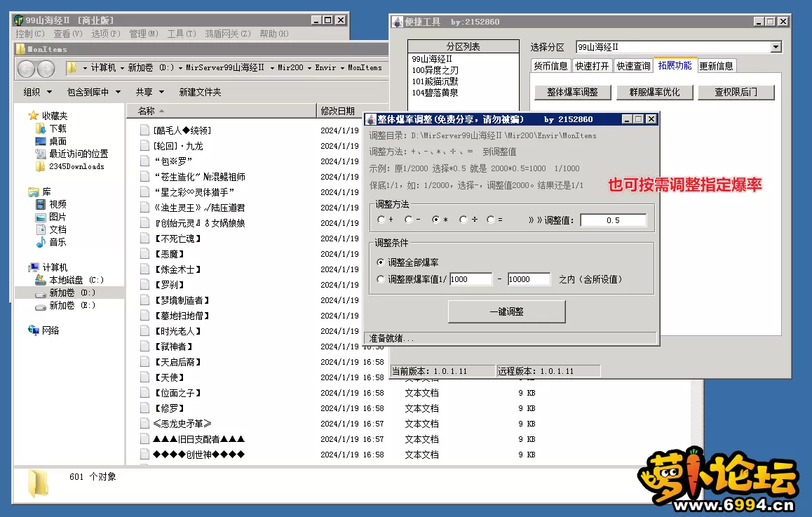The height and width of the screenshot is (517, 812).
Task: Open the 2345Downloads folder icon
Action: point(41,166)
